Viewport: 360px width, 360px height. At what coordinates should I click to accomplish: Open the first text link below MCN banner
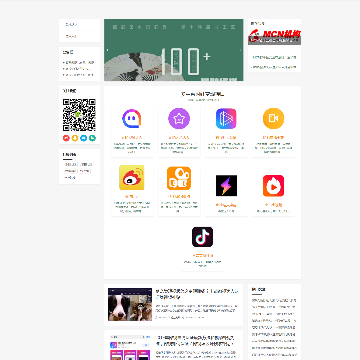[274, 57]
